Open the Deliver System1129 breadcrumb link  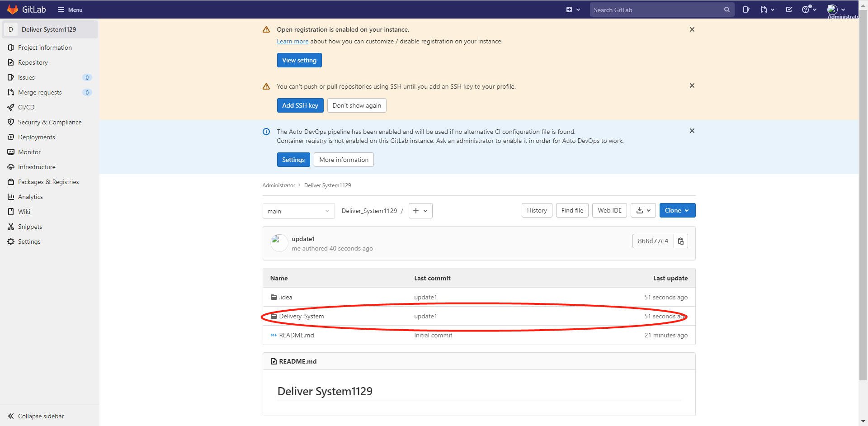[x=327, y=185]
